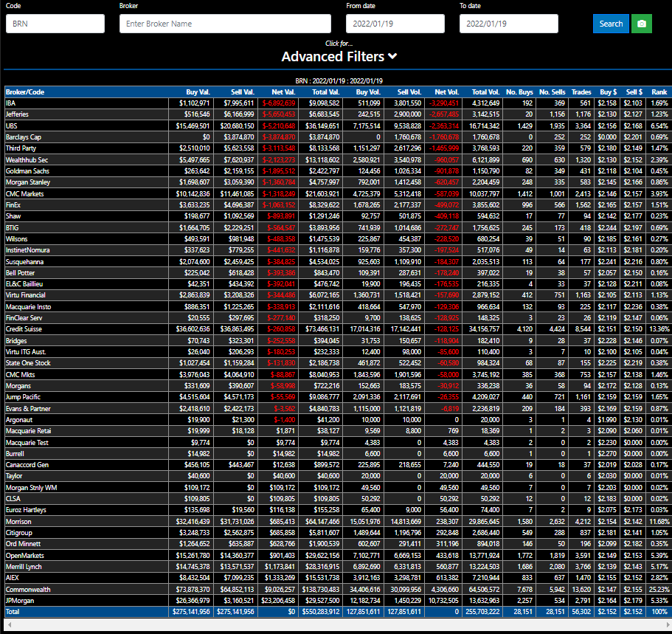Click the Rank column header
This screenshot has width=672, height=634.
tap(659, 92)
